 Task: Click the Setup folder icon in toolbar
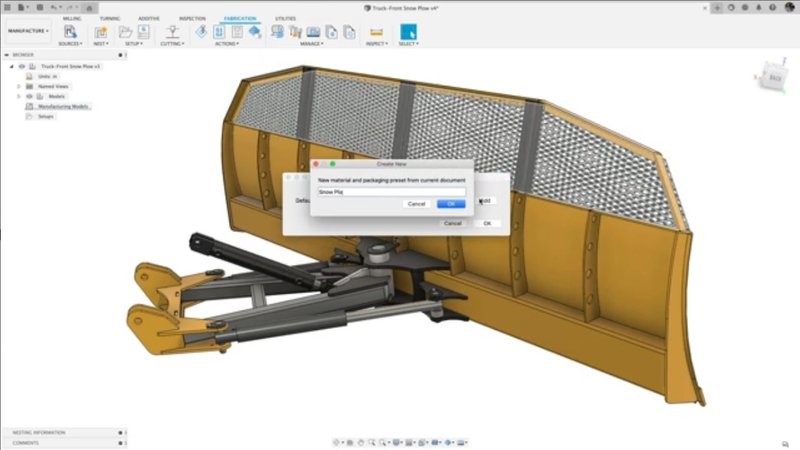pyautogui.click(x=126, y=32)
